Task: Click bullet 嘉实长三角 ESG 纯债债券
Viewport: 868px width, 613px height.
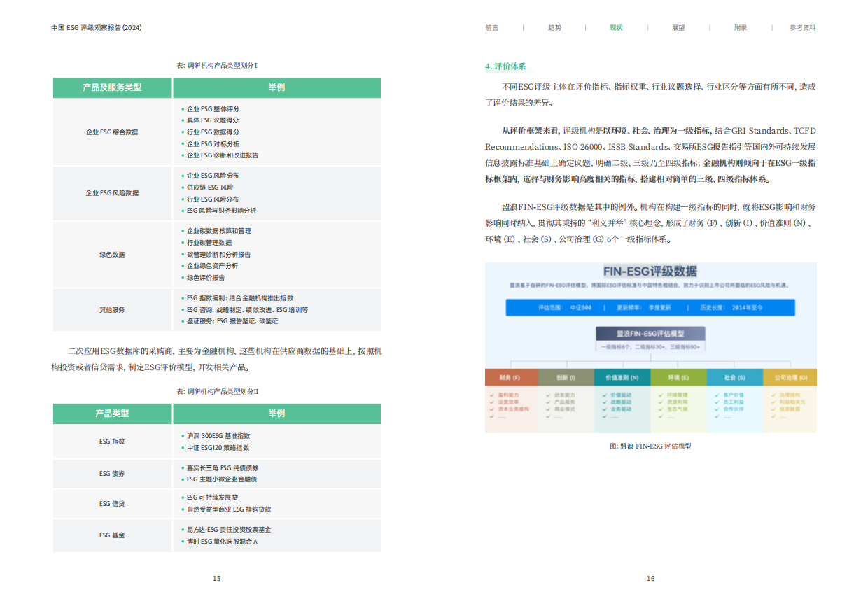Action: (221, 468)
